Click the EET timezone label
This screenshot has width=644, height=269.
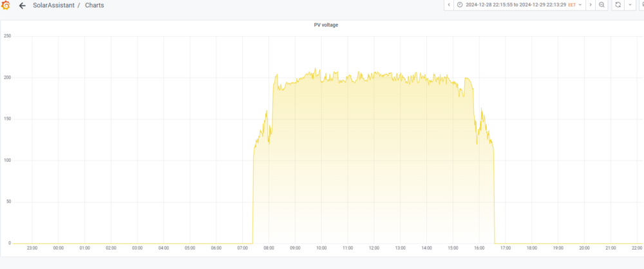(x=572, y=5)
